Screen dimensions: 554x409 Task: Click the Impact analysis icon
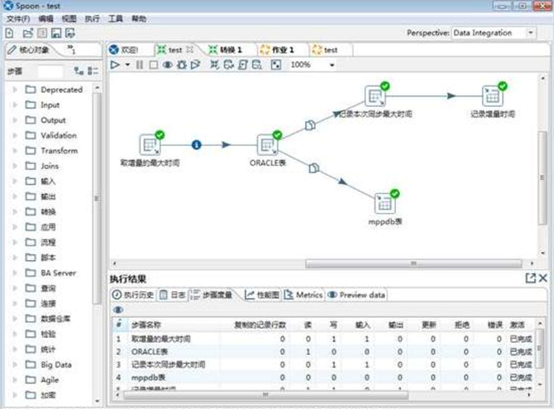229,65
